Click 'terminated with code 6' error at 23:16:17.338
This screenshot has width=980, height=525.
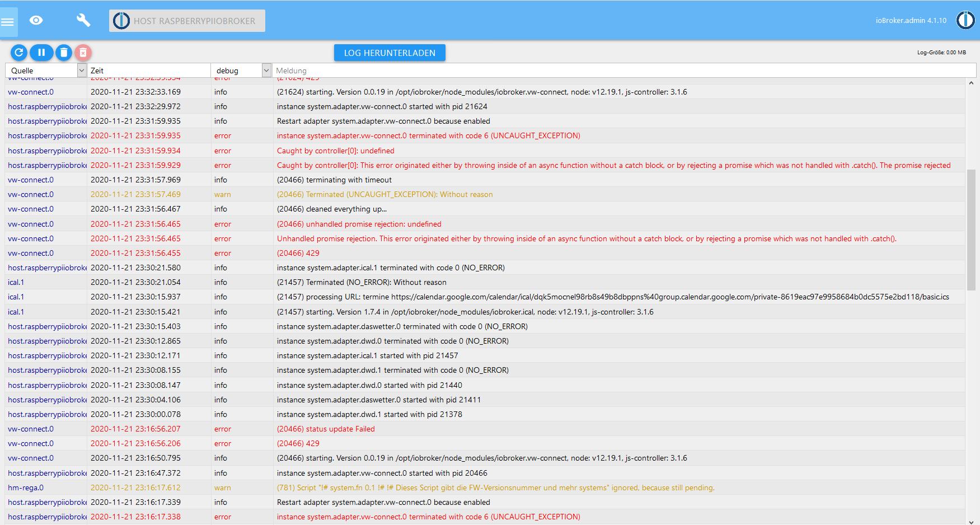click(429, 517)
